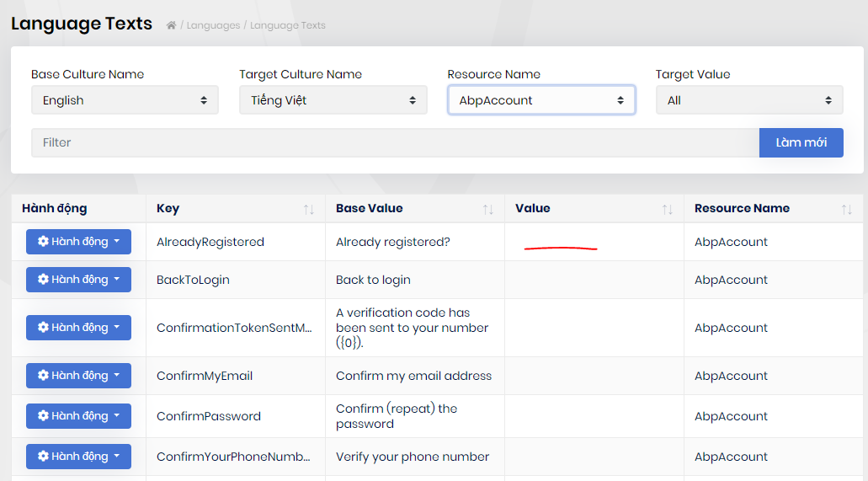The height and width of the screenshot is (481, 868).
Task: Sort by Resource Name column arrows
Action: [846, 209]
